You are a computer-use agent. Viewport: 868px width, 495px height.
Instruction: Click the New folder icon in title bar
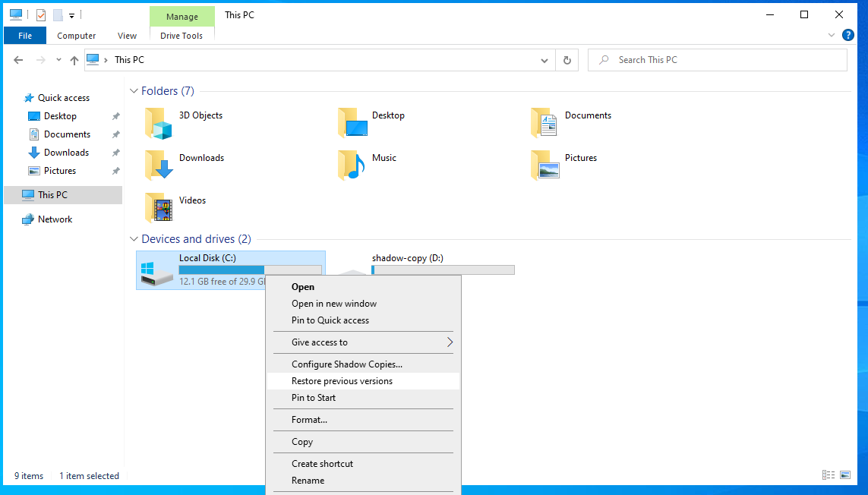point(58,15)
